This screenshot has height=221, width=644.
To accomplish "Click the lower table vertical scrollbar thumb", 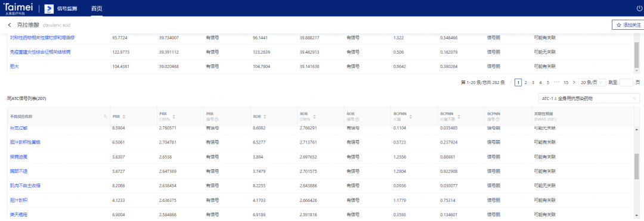I will point(637,166).
